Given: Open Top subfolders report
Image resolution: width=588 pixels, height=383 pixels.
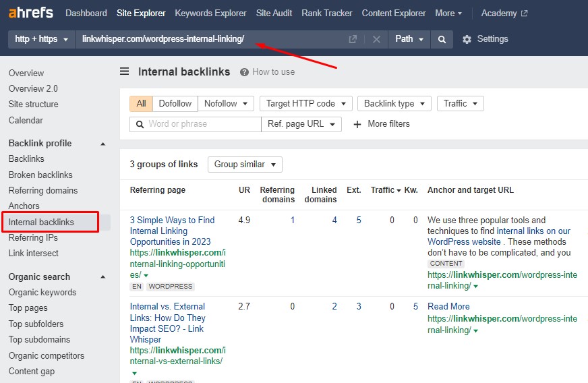Looking at the screenshot, I should 36,324.
